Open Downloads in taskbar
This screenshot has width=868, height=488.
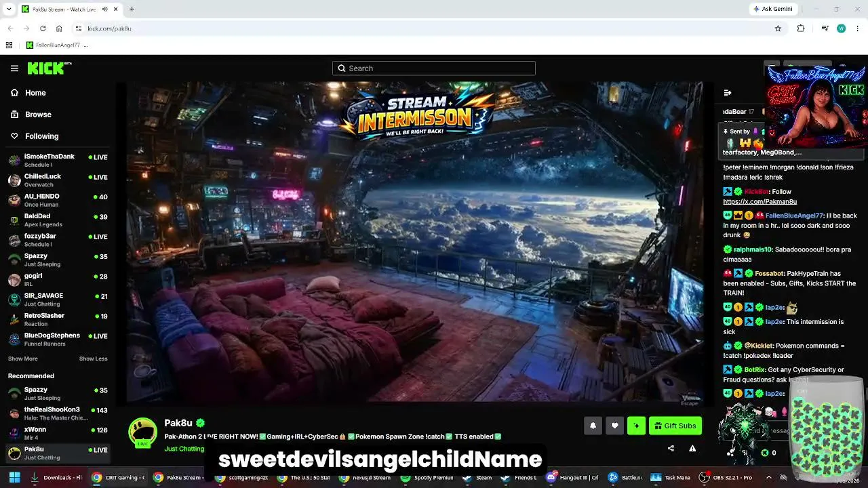tap(56, 477)
